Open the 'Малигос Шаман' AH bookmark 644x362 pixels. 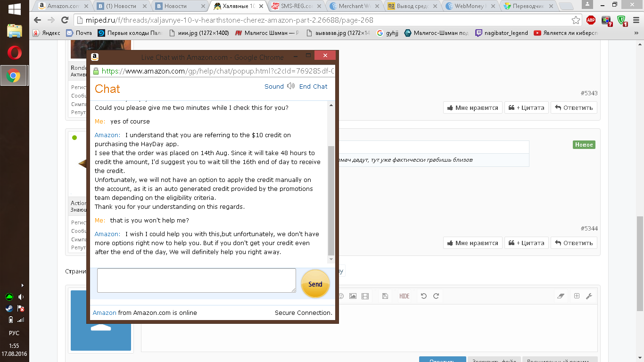point(266,33)
